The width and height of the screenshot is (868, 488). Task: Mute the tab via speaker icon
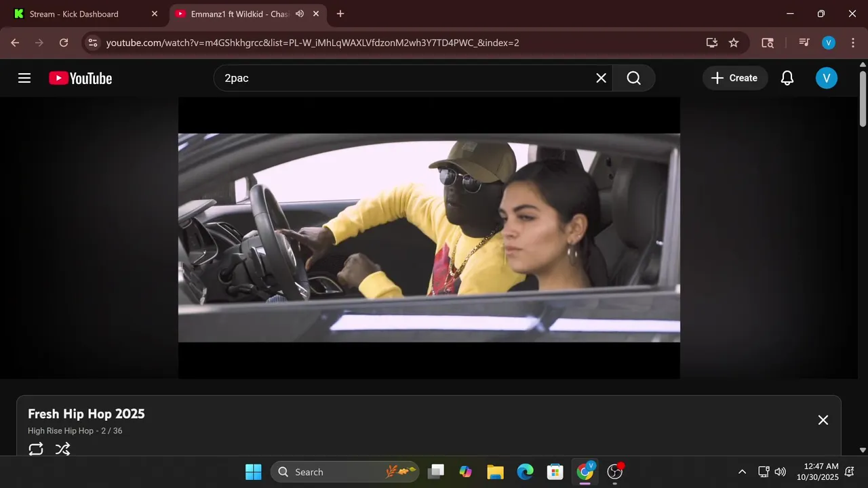coord(300,14)
